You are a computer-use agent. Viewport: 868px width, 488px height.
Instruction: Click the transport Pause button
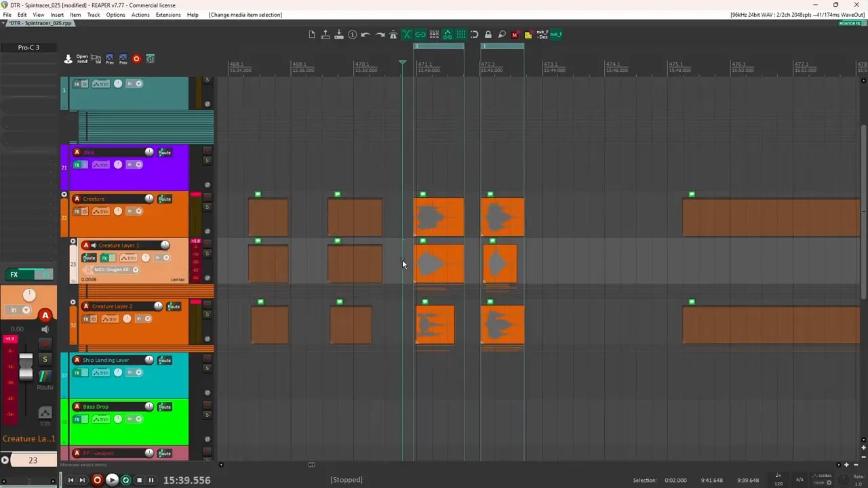(x=151, y=480)
